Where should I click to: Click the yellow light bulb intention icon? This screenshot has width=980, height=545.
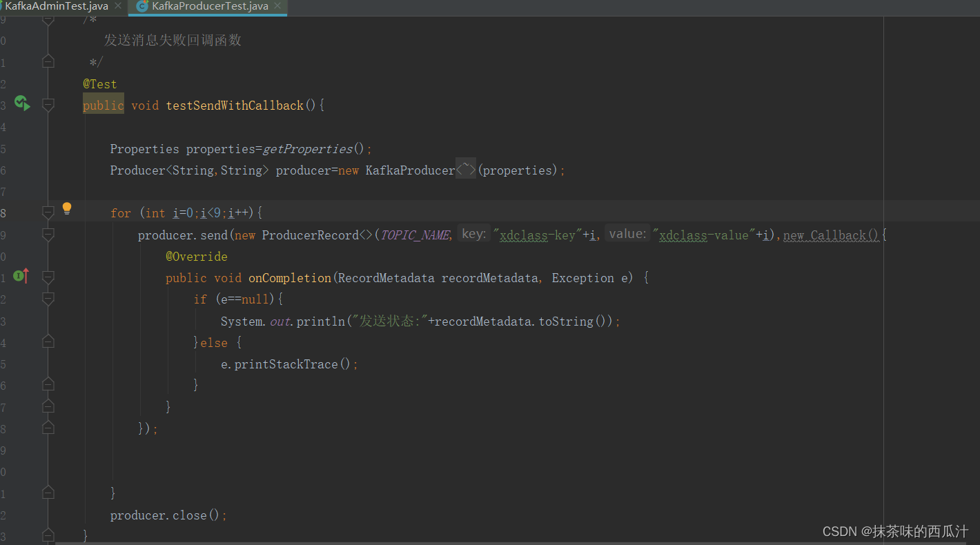point(67,208)
